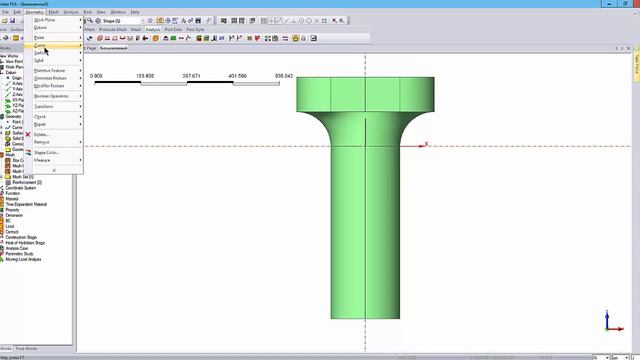Open the Transform submenu
This screenshot has height=360, width=640.
point(54,106)
